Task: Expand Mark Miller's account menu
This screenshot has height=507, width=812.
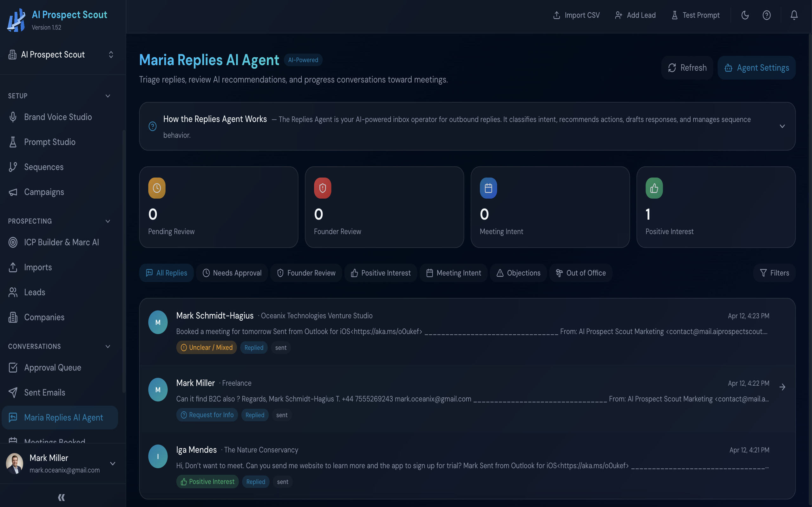Action: 113,464
